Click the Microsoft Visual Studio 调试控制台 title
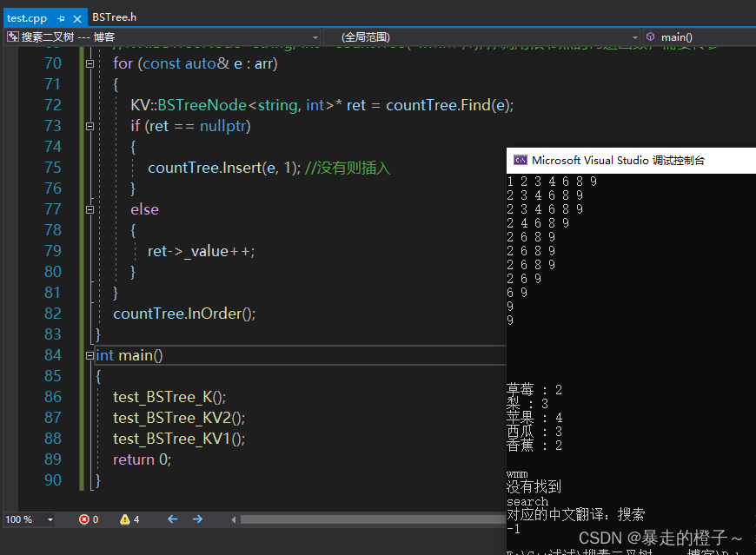Screen dimensions: 756x555 point(618,161)
